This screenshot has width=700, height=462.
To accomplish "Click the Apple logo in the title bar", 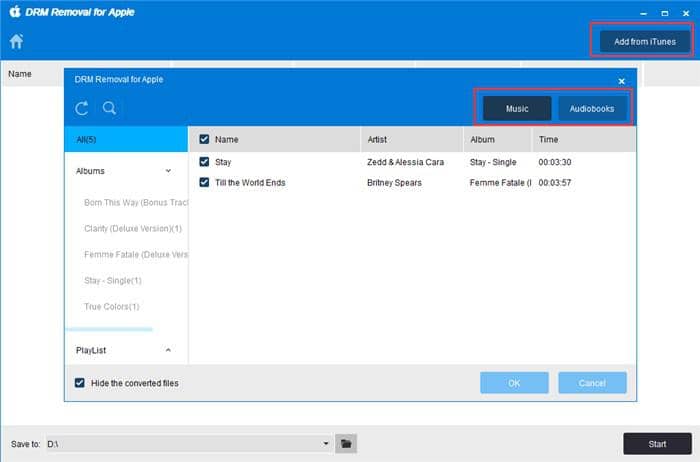I will [x=15, y=11].
